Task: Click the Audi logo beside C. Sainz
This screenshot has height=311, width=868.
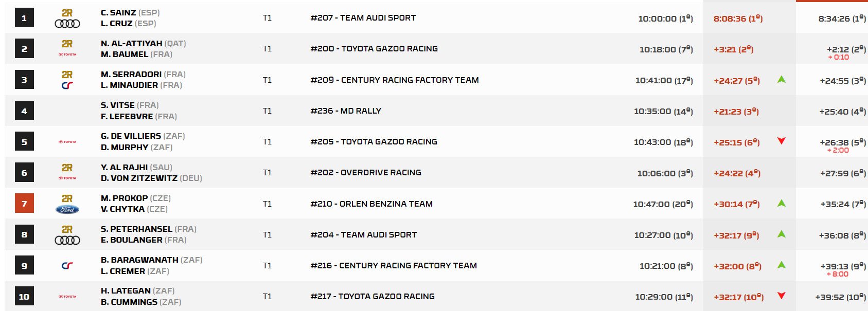Action: coord(67,24)
